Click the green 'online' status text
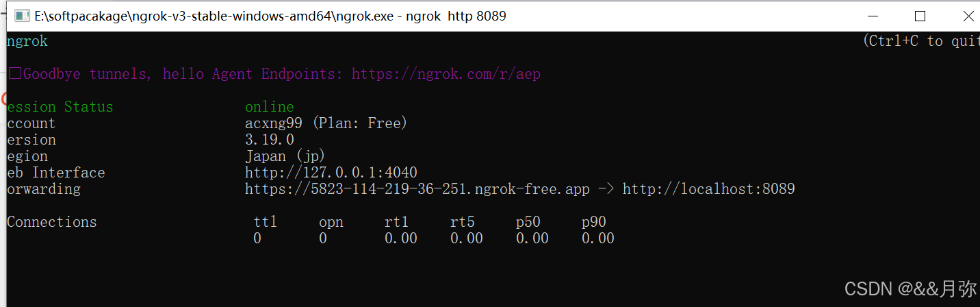Image resolution: width=980 pixels, height=307 pixels. pyautogui.click(x=270, y=107)
